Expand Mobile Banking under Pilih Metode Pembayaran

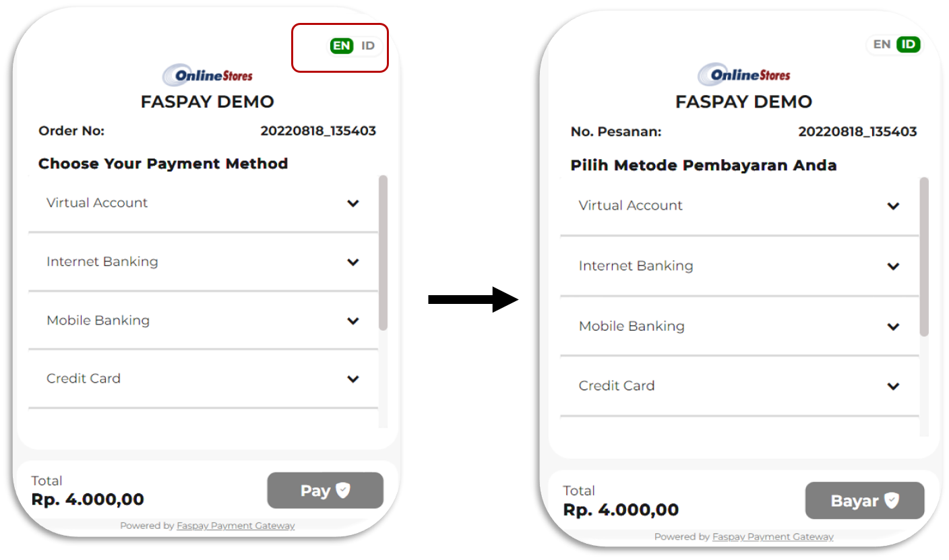893,327
